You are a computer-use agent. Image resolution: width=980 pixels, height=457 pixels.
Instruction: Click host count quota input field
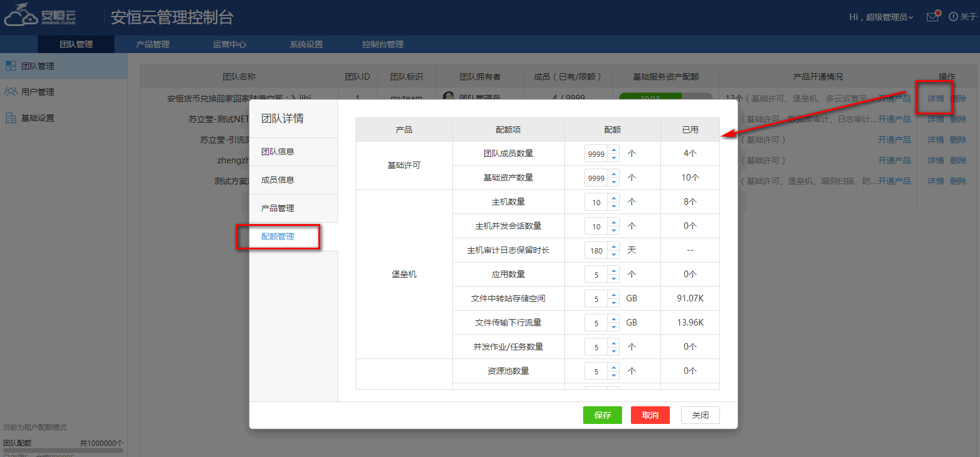pos(596,202)
